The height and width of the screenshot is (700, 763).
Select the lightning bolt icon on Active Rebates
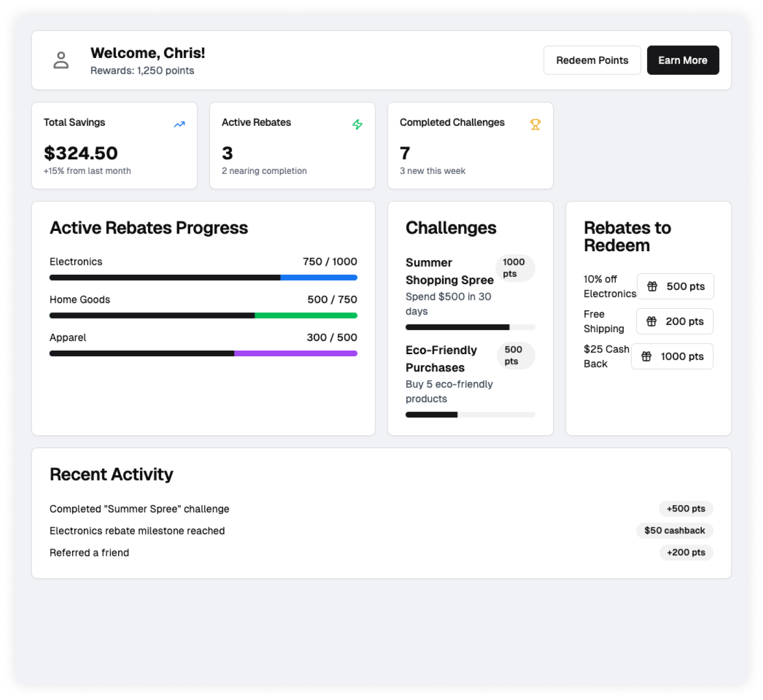tap(357, 124)
